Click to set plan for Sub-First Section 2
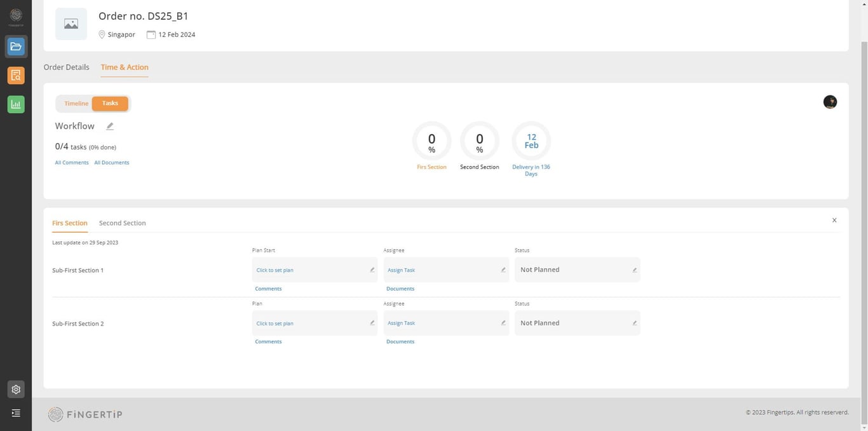 tap(275, 324)
